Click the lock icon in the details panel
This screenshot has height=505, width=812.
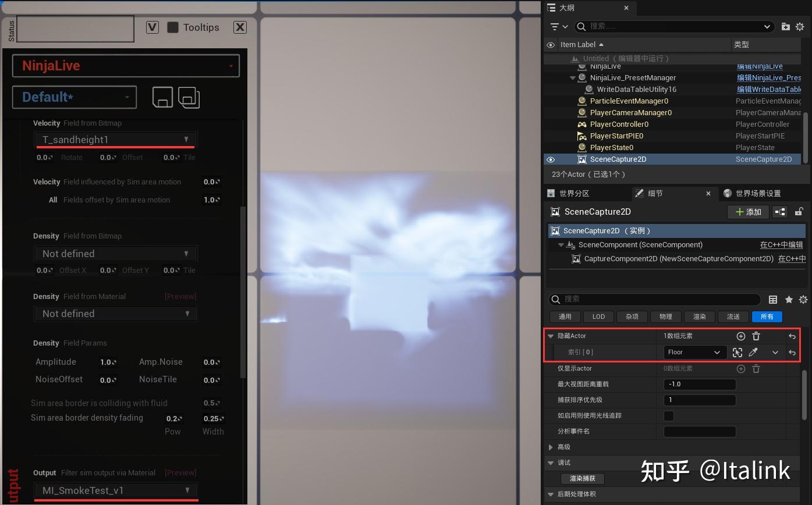[800, 212]
